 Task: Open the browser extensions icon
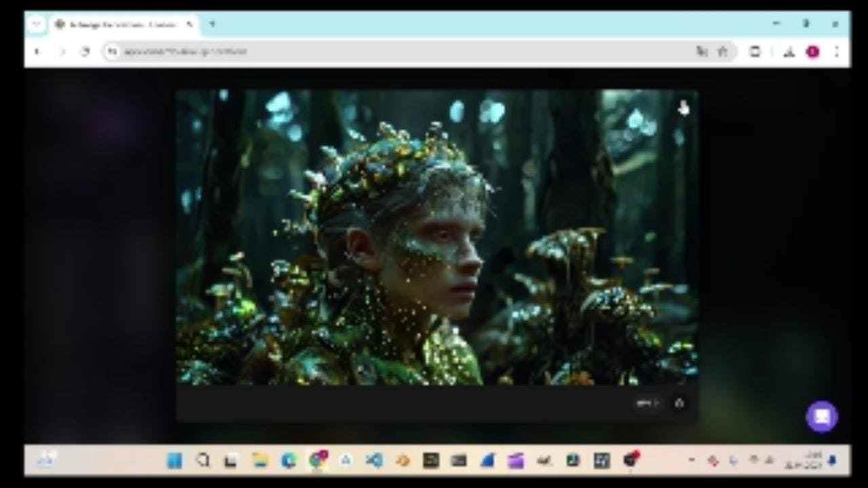tap(755, 52)
